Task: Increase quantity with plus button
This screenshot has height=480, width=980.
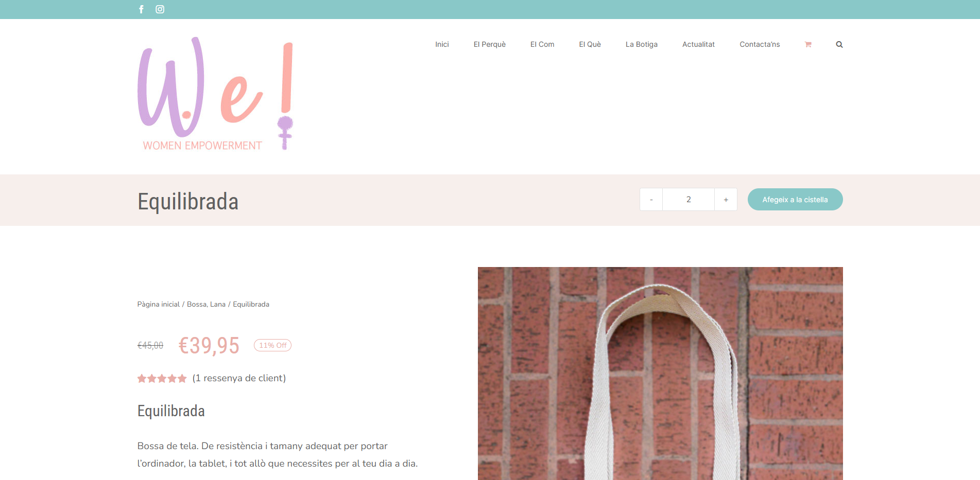Action: (x=726, y=200)
